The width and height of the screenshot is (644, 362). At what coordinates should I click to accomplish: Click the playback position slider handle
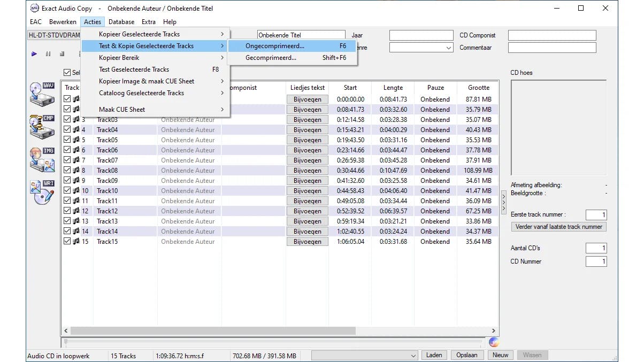coord(66,342)
